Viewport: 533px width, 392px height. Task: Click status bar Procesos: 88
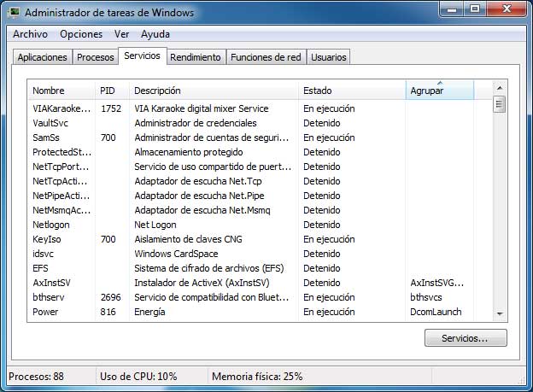click(x=36, y=377)
